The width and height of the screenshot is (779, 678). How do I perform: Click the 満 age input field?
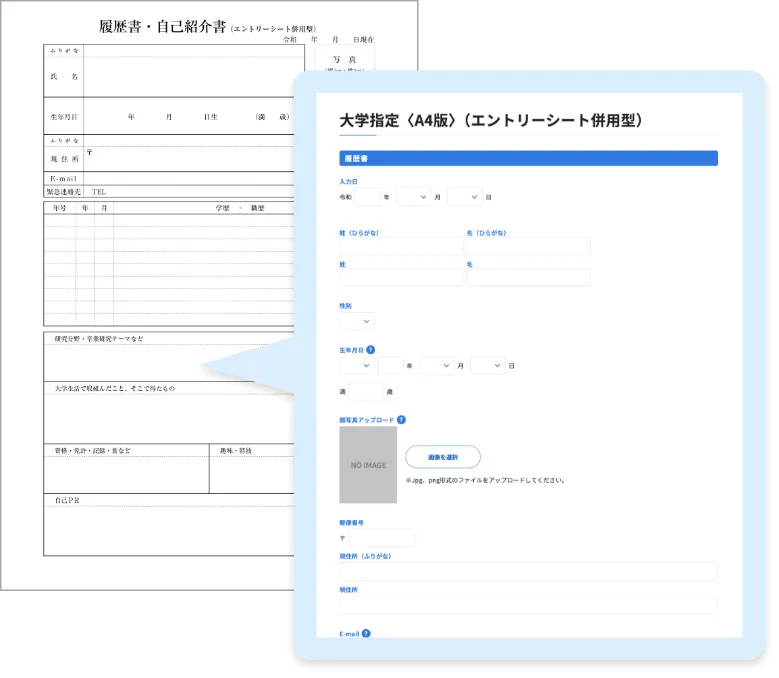pos(366,392)
